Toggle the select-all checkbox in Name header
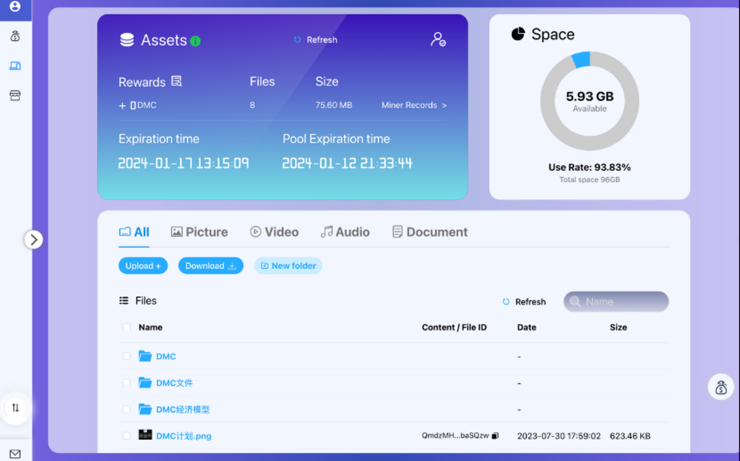The width and height of the screenshot is (740, 461). (126, 328)
